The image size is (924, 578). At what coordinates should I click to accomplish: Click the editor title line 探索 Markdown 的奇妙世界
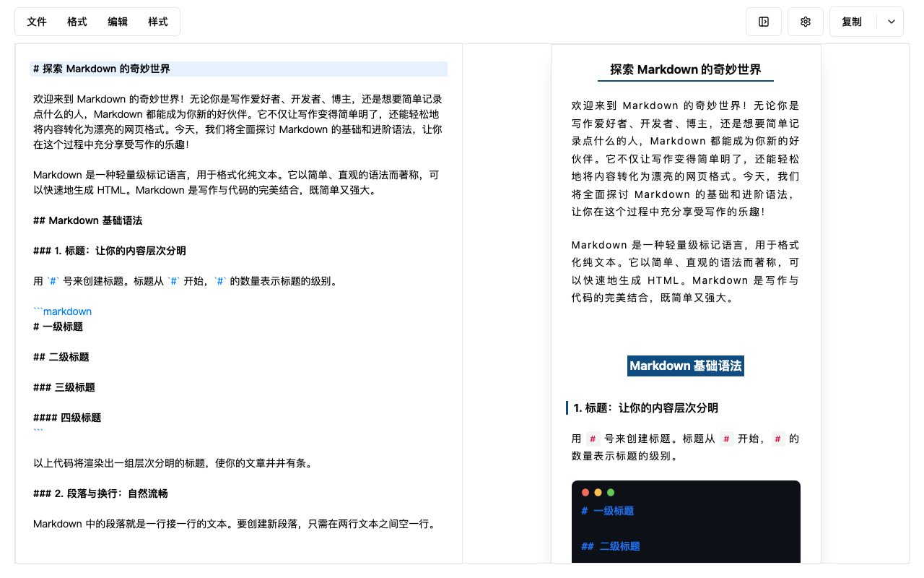point(239,69)
